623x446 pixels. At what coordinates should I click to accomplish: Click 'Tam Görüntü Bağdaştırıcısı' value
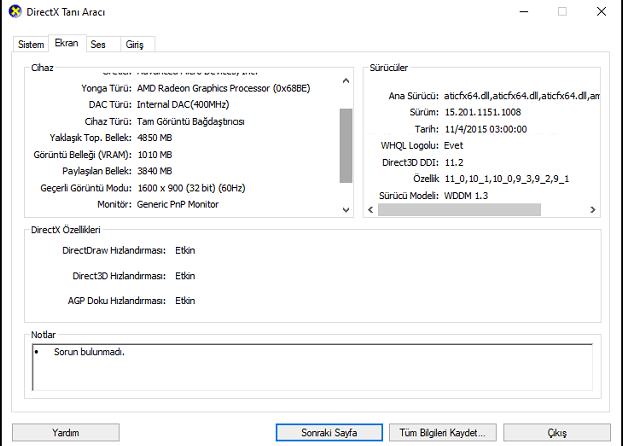point(190,122)
